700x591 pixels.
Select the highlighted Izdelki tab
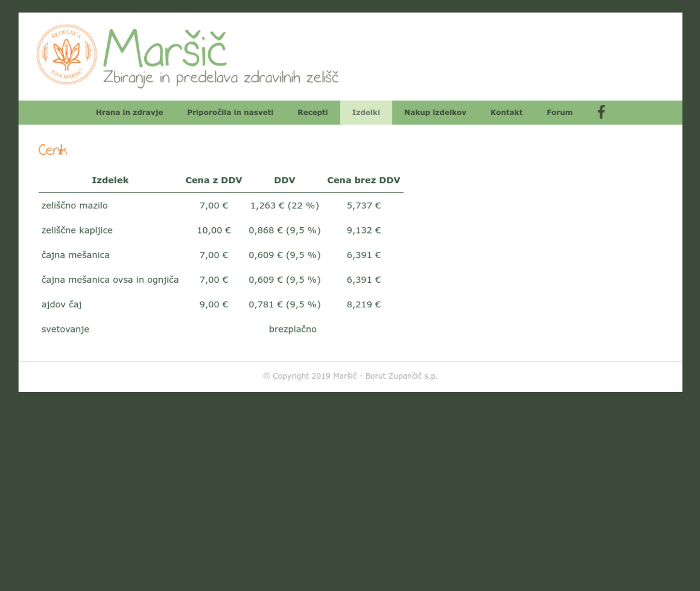click(366, 112)
